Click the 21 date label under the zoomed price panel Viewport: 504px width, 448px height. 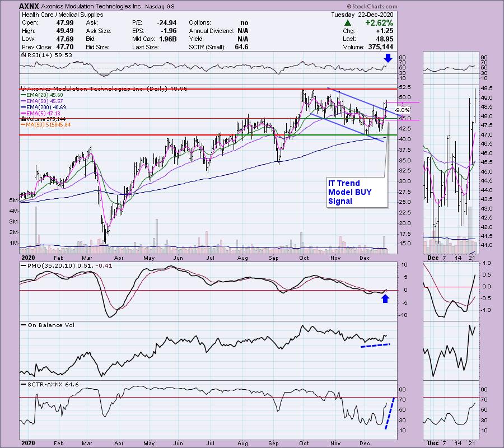(472, 258)
